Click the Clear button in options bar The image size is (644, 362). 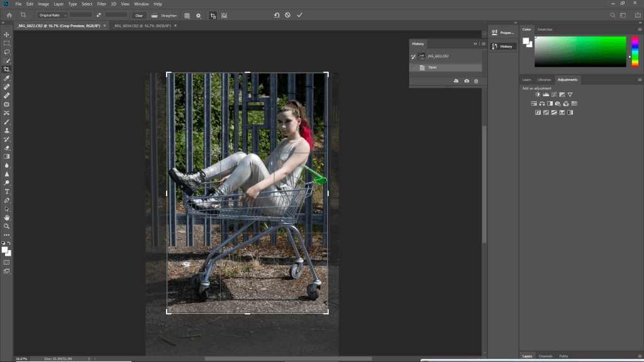[139, 15]
